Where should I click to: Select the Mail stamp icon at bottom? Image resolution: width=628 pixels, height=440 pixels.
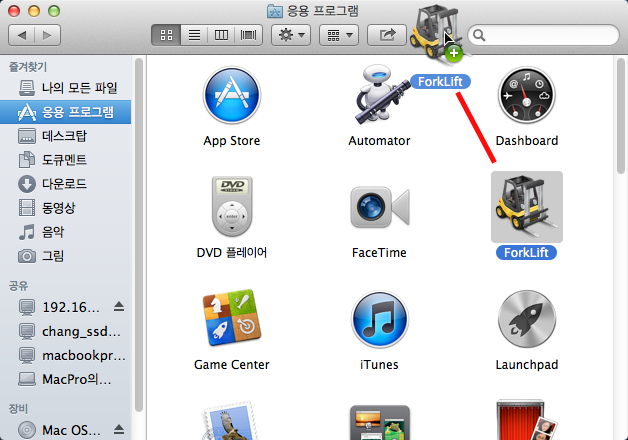click(232, 420)
